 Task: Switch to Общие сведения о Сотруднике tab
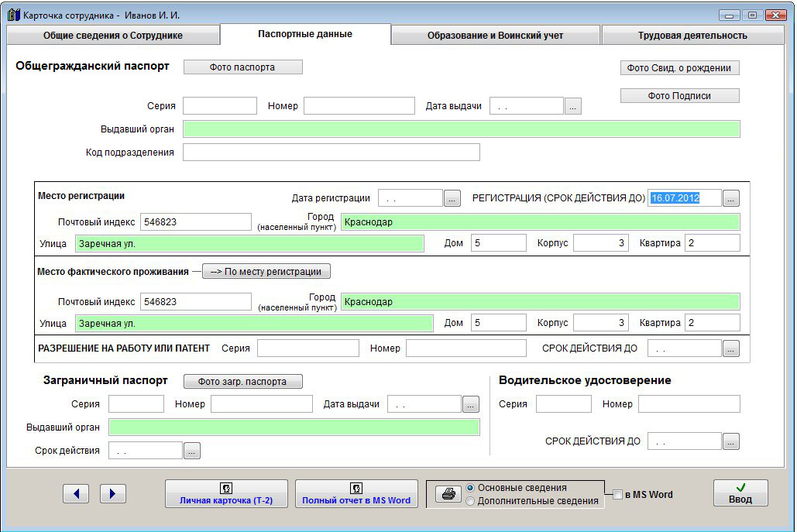pyautogui.click(x=113, y=36)
